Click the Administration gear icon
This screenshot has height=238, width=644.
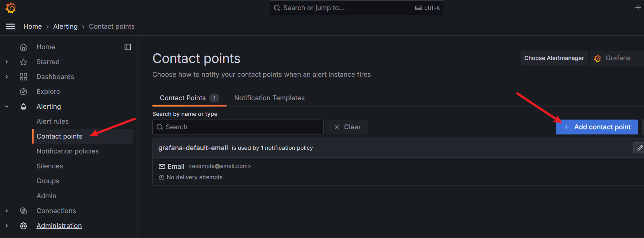click(23, 226)
